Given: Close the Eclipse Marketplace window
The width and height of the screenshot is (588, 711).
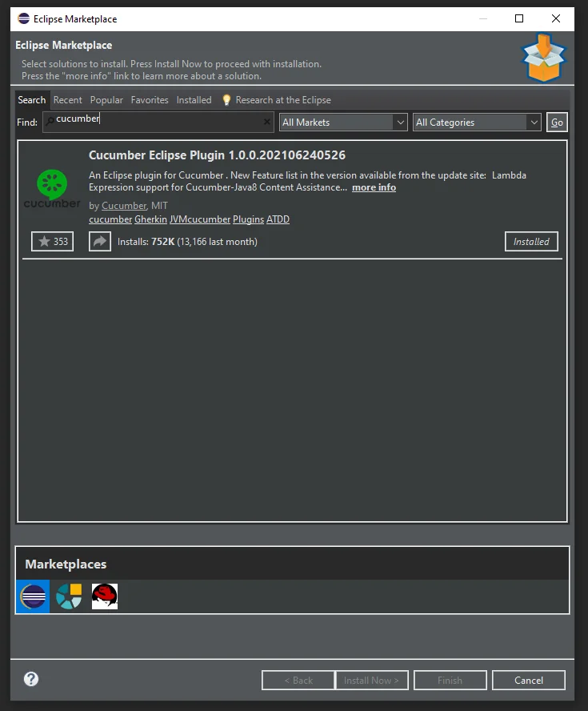Looking at the screenshot, I should 556,18.
